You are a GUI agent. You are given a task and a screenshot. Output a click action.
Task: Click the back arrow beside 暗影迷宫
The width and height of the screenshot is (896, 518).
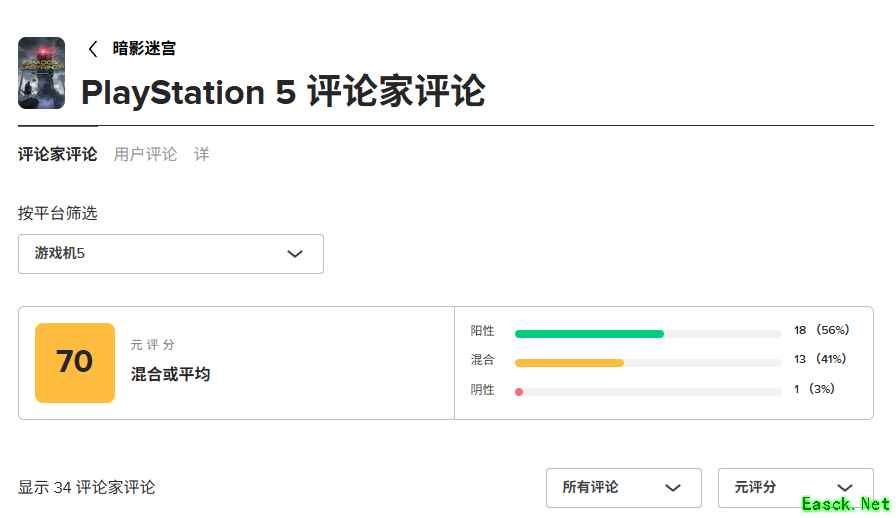click(x=93, y=49)
